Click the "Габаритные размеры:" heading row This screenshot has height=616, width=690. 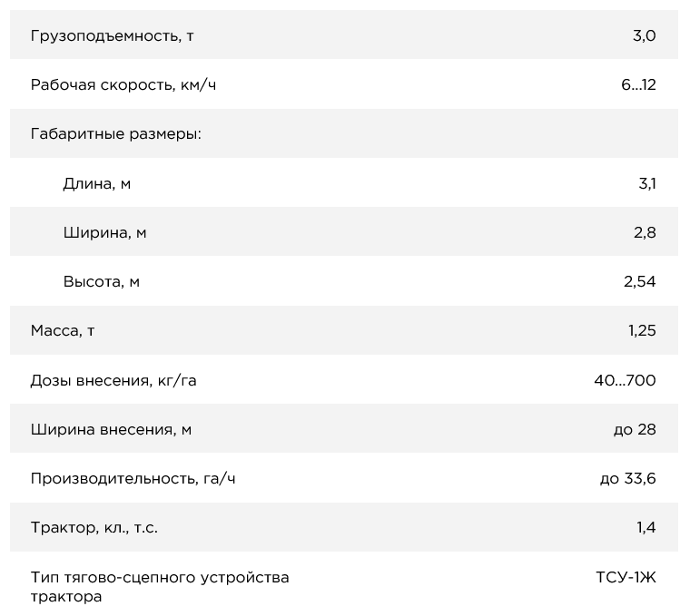click(115, 134)
